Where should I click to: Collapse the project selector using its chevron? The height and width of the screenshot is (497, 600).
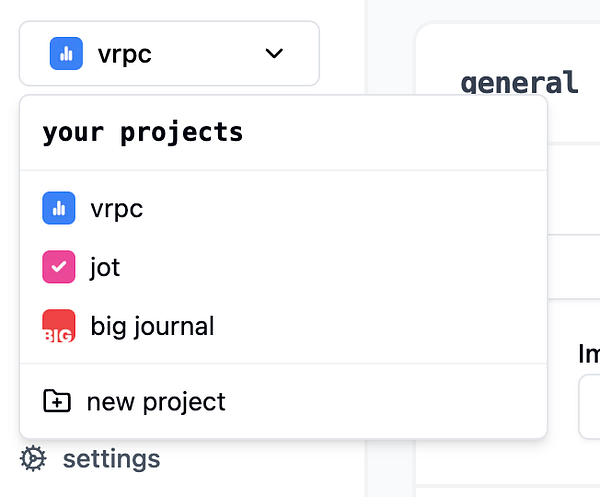point(274,54)
